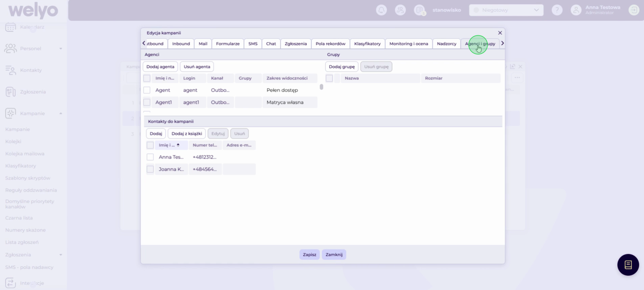Open Kolejki in the sidebar

tap(13, 141)
